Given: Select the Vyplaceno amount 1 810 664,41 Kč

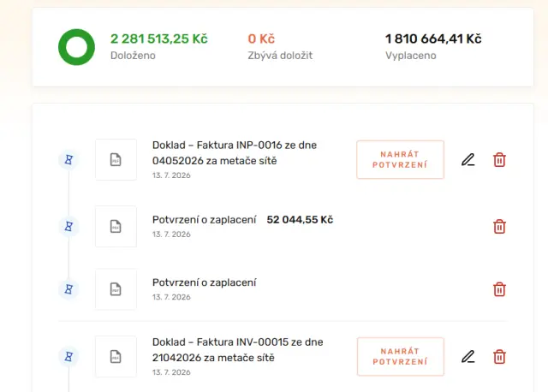Looking at the screenshot, I should (433, 39).
